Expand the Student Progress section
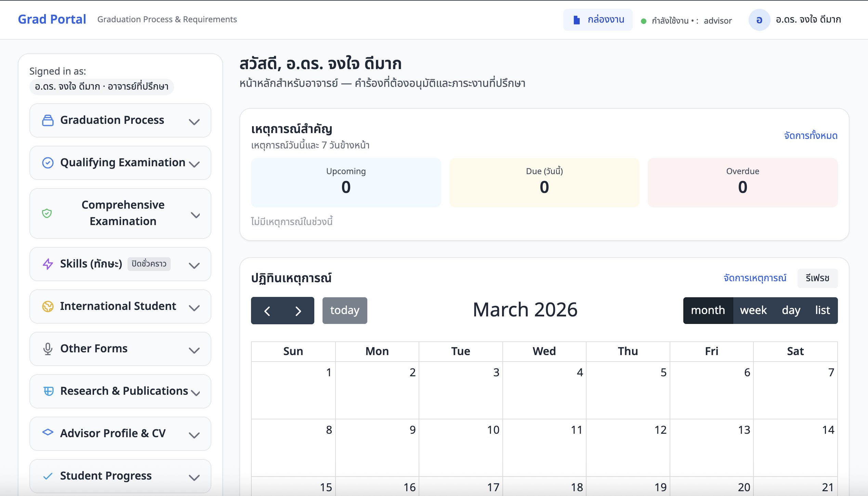This screenshot has height=496, width=868. pos(194,477)
